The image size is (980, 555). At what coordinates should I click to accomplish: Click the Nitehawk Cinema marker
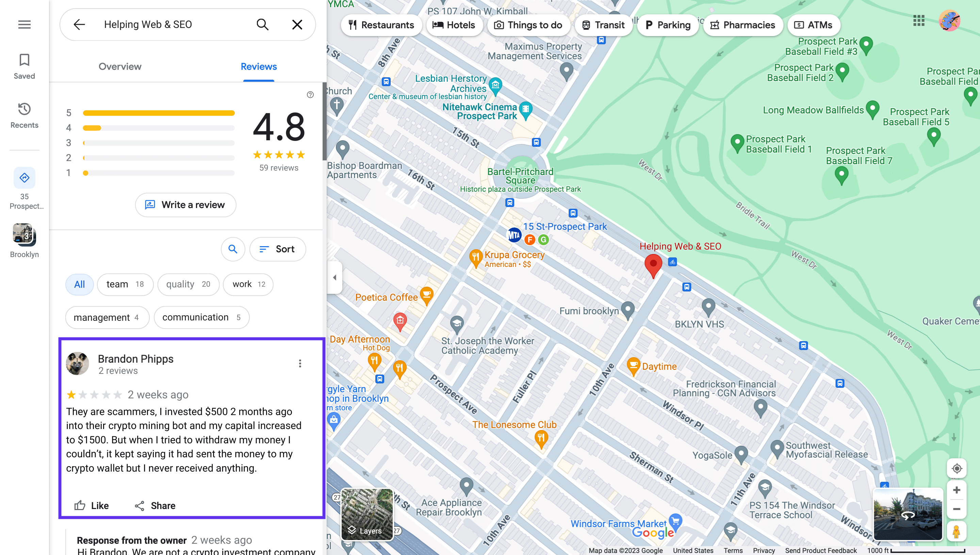pos(526,111)
